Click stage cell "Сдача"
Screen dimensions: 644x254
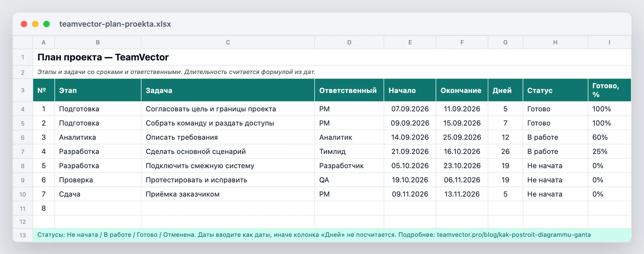[x=98, y=194]
